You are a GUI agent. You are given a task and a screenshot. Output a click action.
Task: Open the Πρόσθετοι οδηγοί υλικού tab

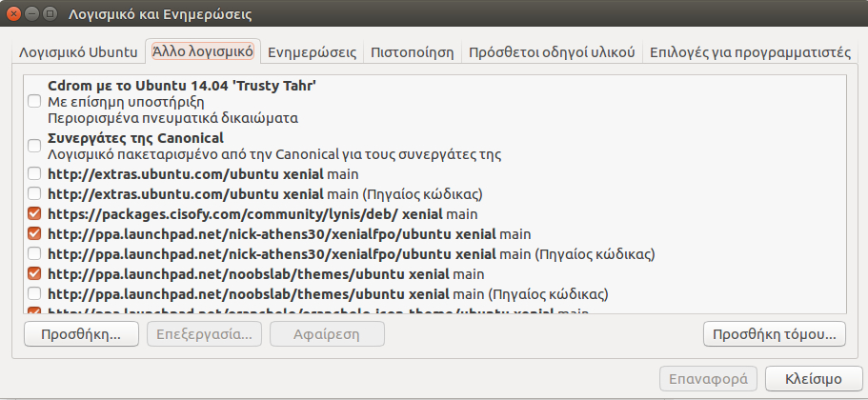[552, 52]
